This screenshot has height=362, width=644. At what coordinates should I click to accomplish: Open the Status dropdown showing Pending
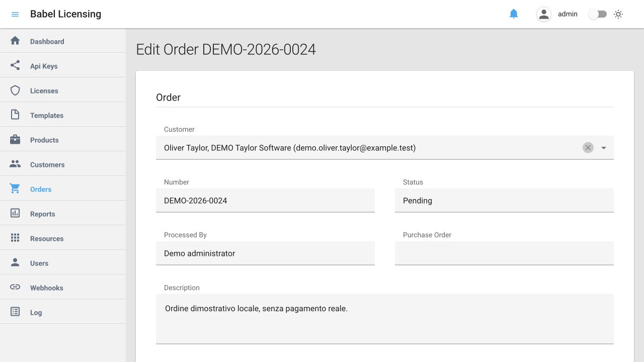(x=504, y=200)
